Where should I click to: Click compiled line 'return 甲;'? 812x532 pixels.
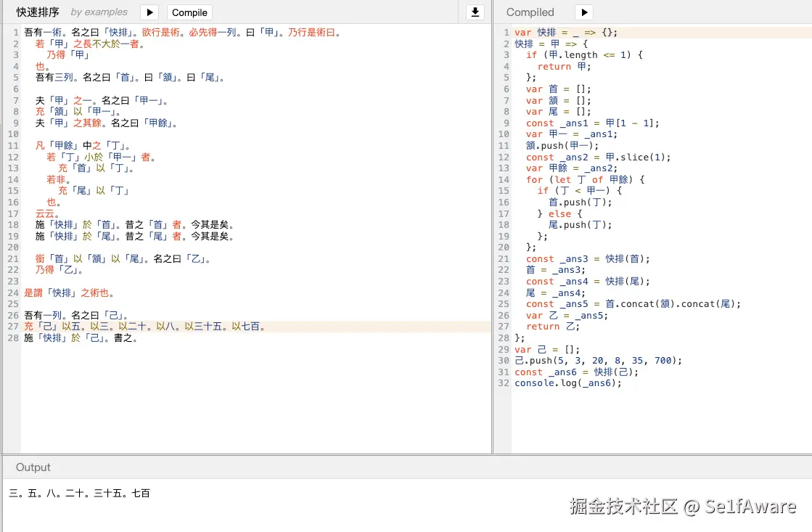[564, 66]
